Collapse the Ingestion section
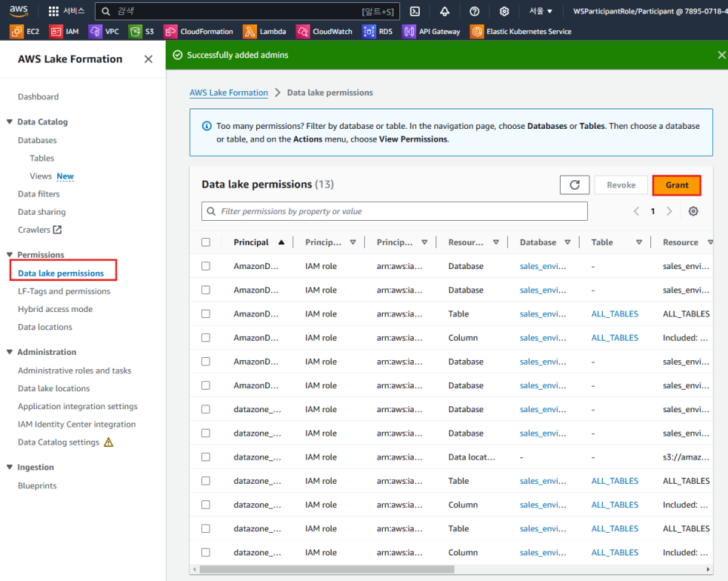This screenshot has width=728, height=581. [9, 467]
